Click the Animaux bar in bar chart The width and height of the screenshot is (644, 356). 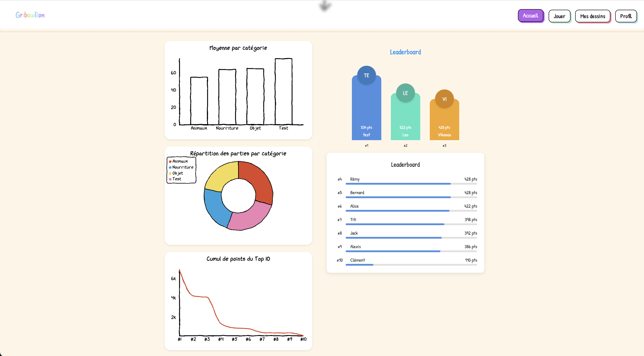(x=199, y=101)
